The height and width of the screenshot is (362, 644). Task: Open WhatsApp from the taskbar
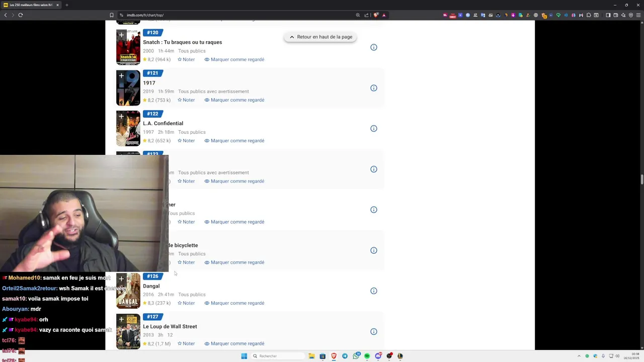356,356
